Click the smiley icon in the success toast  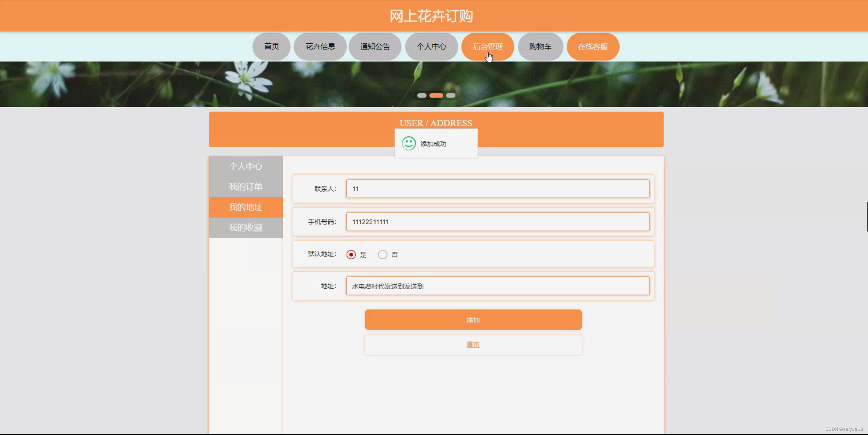(409, 143)
